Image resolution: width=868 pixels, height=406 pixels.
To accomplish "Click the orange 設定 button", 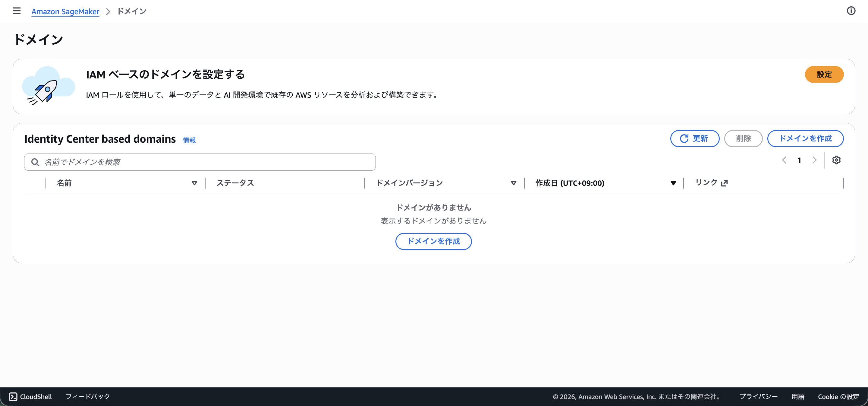I will [x=824, y=75].
